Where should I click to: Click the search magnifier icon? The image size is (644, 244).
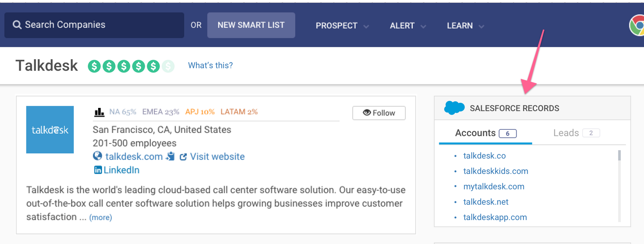[x=17, y=25]
